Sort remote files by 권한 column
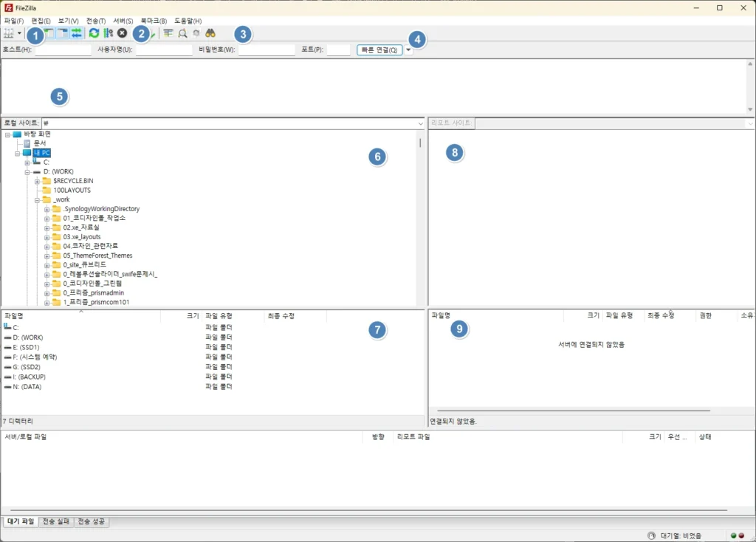 coord(716,315)
